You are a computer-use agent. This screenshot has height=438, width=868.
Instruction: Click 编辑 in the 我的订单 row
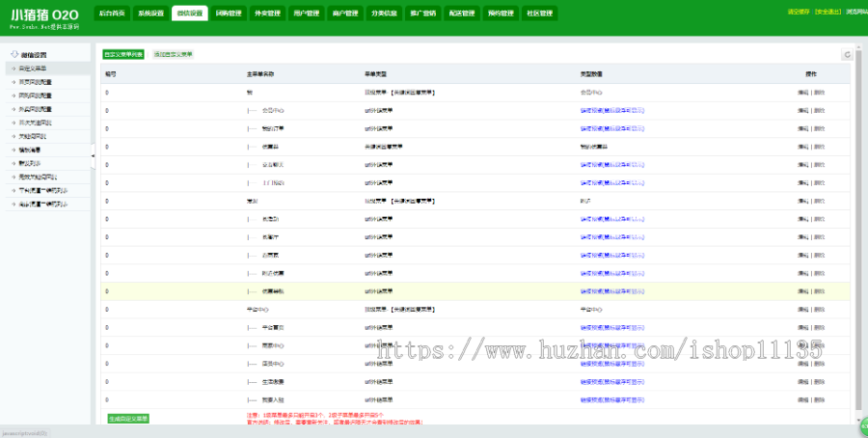tap(802, 128)
